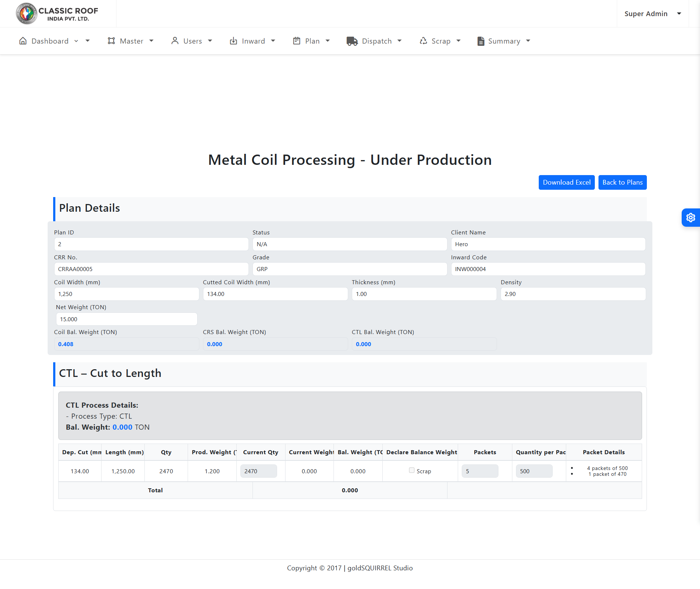Click the Packets input field
The height and width of the screenshot is (589, 700).
(479, 471)
